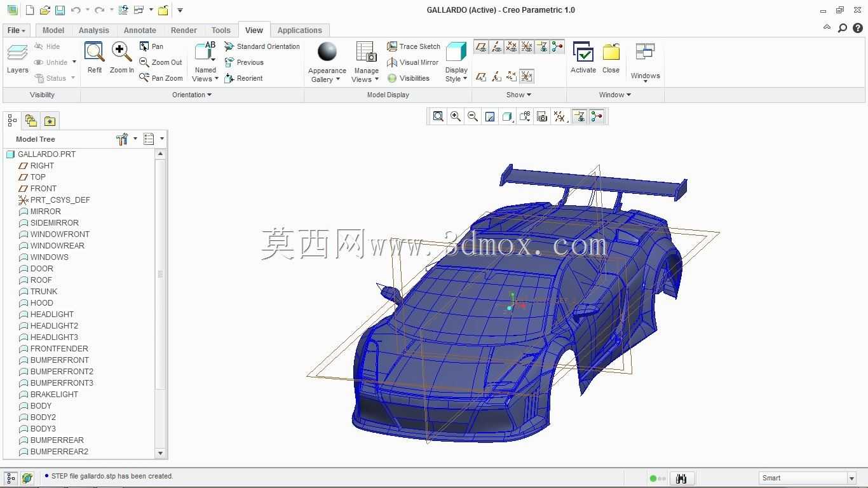Toggle plane display in the ribbon Show group
868x488 pixels.
pos(481,46)
